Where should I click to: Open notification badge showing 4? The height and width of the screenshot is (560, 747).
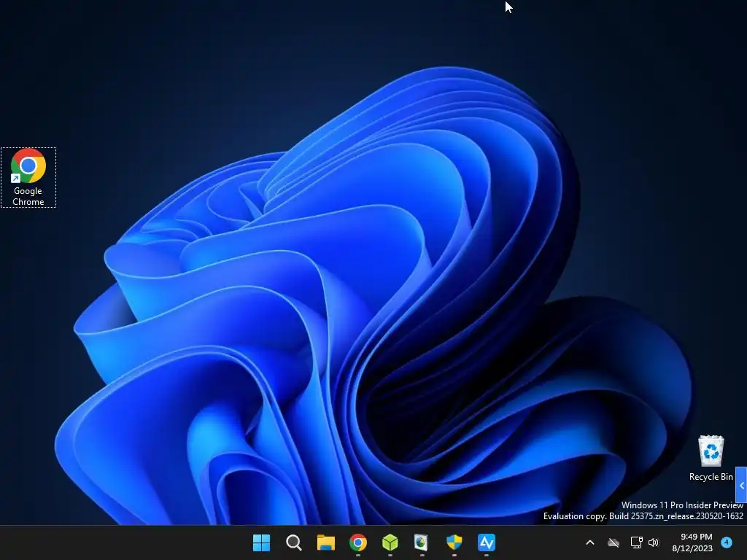(x=727, y=542)
